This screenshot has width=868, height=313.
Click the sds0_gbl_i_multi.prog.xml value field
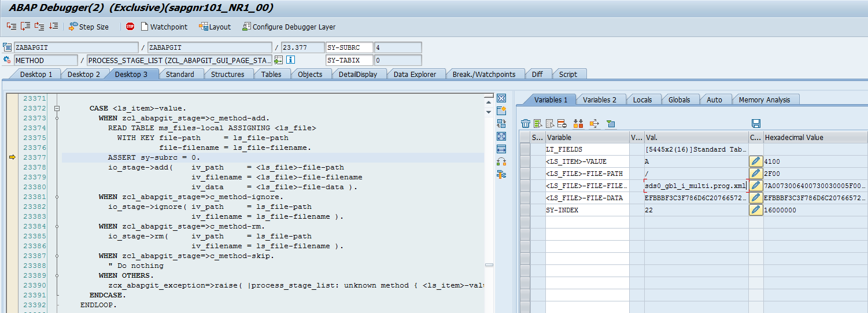pos(696,186)
